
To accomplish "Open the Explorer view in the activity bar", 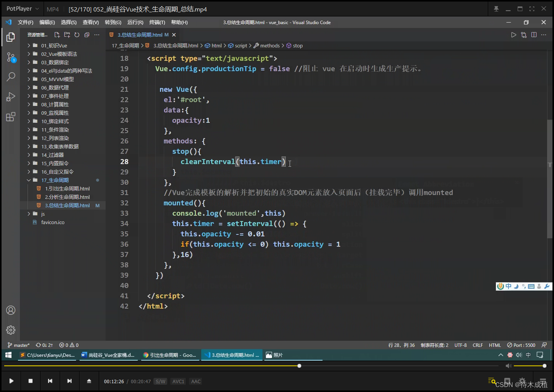I will [x=11, y=37].
